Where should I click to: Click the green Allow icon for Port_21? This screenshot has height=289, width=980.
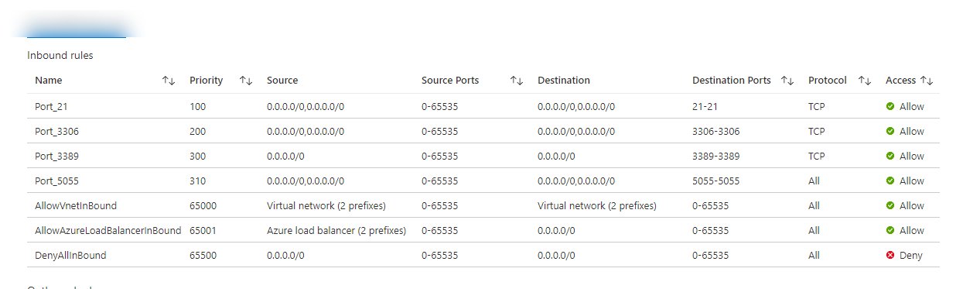pos(890,106)
